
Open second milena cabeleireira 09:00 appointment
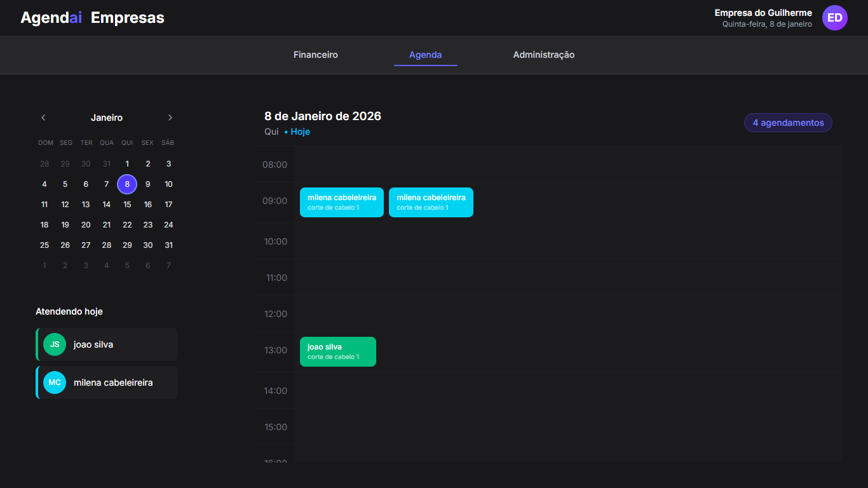pyautogui.click(x=431, y=202)
